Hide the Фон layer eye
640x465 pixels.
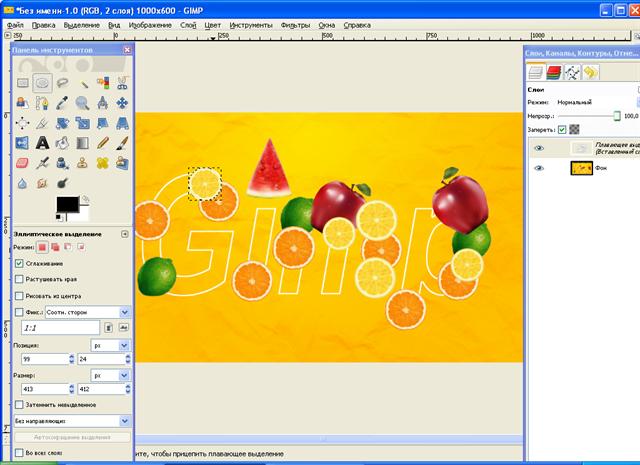pyautogui.click(x=539, y=168)
